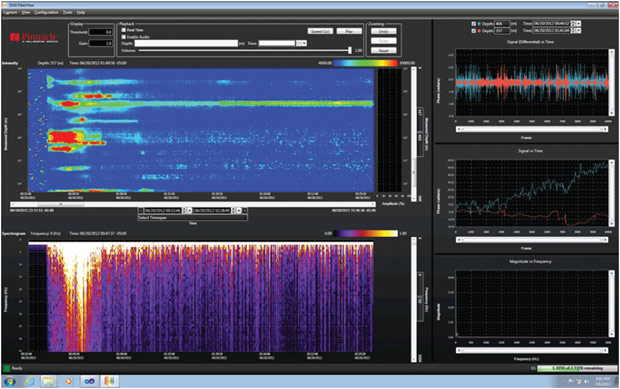Click the Spectrogram plot
The height and width of the screenshot is (389, 620).
pos(201,296)
